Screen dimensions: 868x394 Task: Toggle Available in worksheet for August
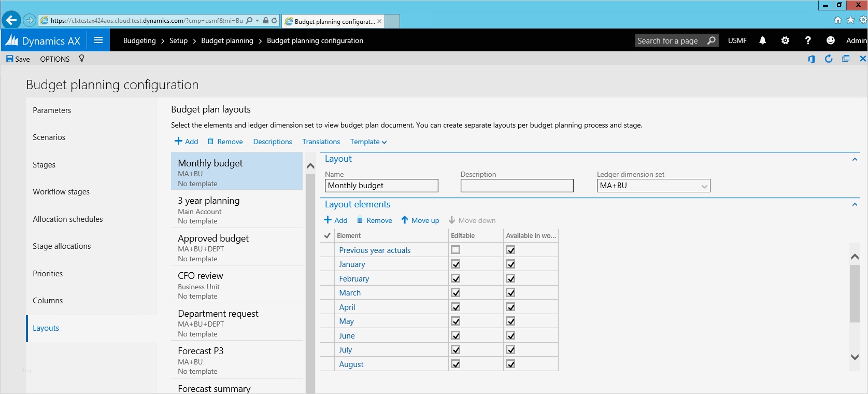510,364
